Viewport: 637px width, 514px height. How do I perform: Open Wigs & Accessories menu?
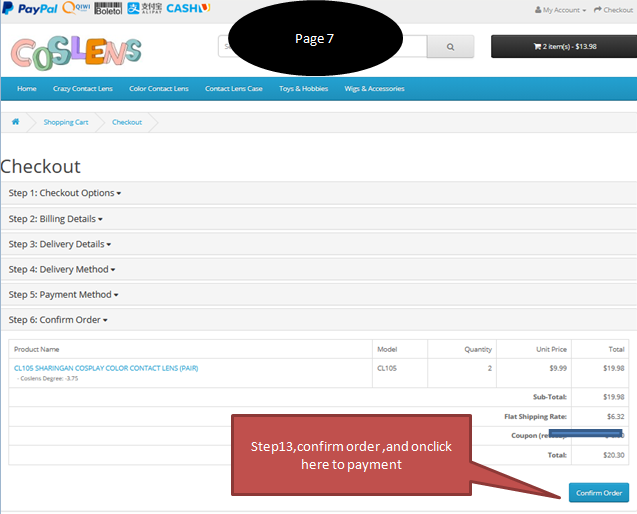click(373, 89)
